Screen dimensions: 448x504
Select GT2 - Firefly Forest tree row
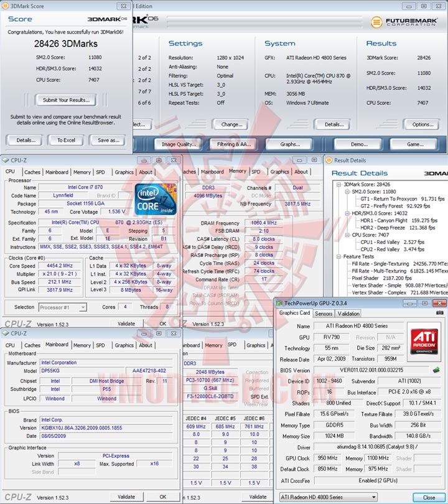tap(395, 206)
